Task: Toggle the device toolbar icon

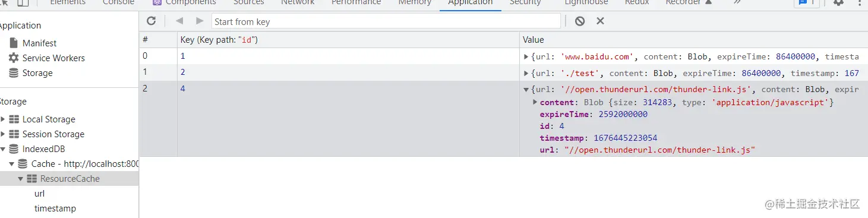Action: (23, 3)
